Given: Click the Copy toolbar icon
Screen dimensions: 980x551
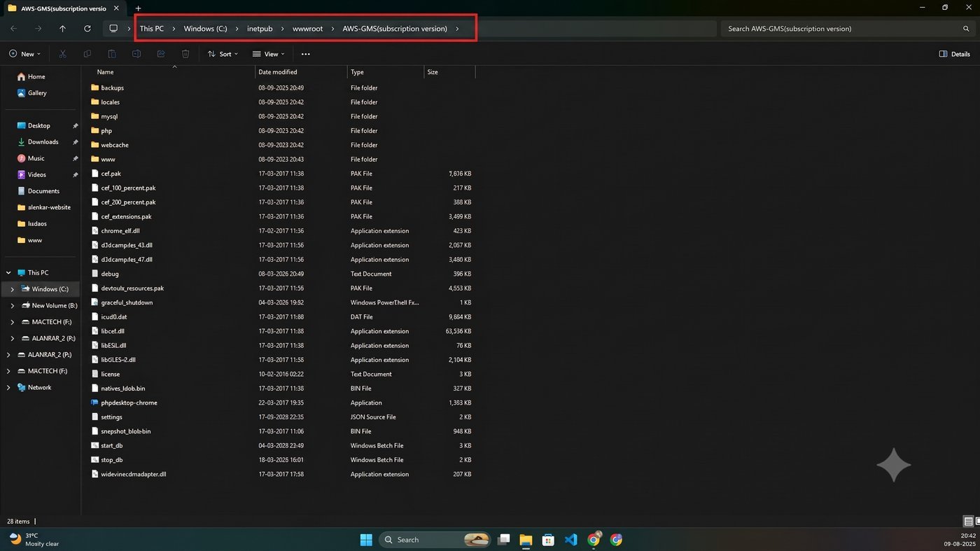Looking at the screenshot, I should (87, 54).
